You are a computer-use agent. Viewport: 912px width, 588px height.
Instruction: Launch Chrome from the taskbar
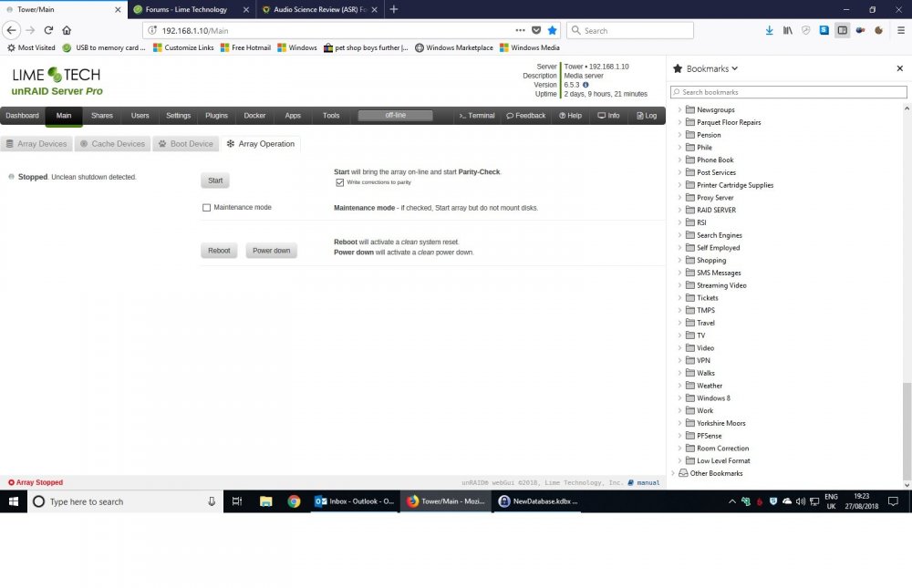tap(294, 501)
